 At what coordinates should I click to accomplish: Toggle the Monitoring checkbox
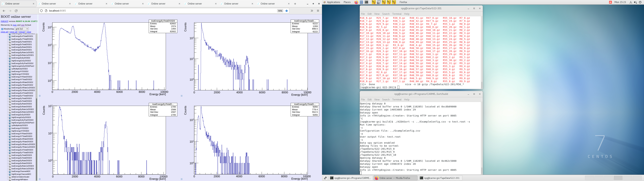pos(2,29)
